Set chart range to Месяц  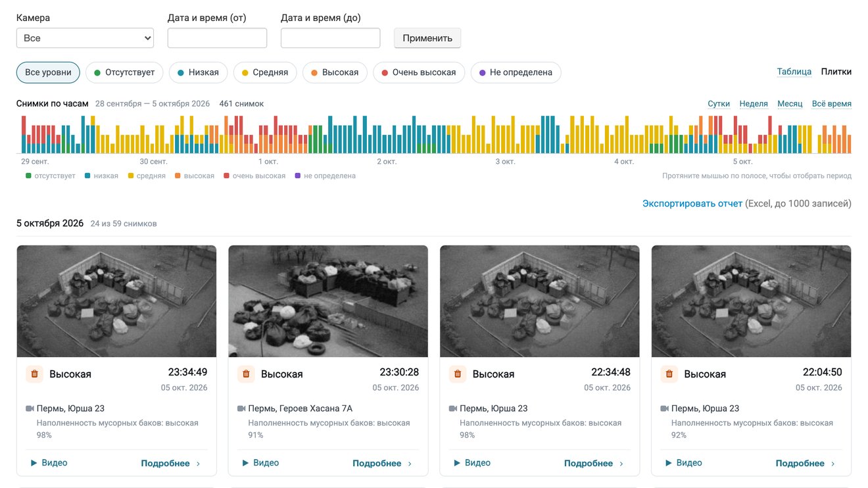pyautogui.click(x=790, y=104)
